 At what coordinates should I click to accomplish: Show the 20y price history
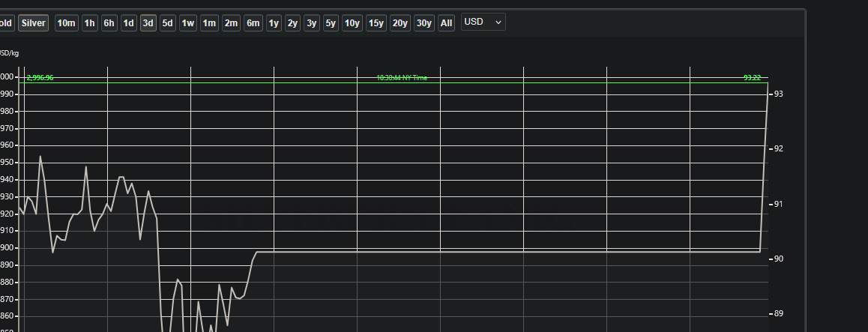tap(400, 23)
